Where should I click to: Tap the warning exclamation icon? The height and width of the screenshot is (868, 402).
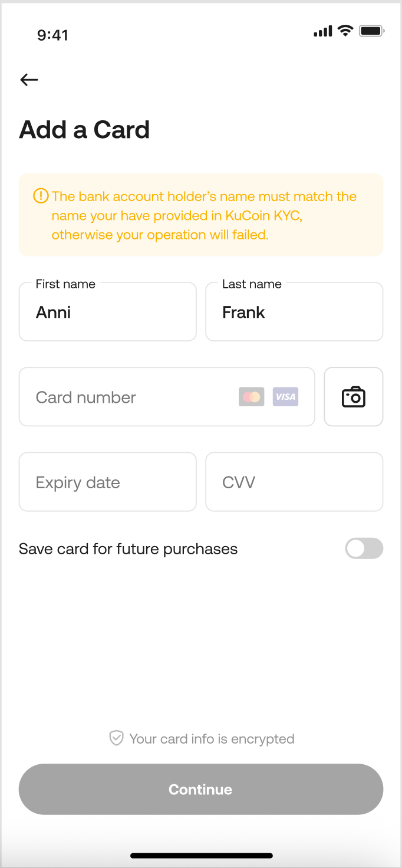click(x=41, y=196)
